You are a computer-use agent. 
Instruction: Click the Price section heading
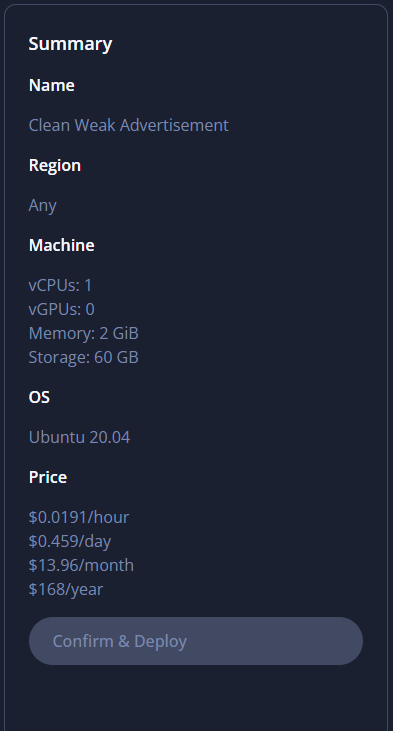coord(48,477)
